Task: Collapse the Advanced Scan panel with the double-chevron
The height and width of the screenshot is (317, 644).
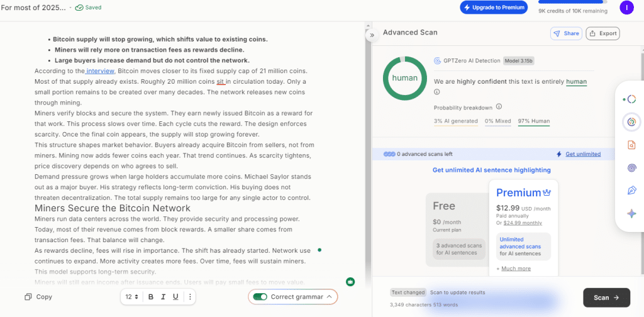Action: click(372, 35)
